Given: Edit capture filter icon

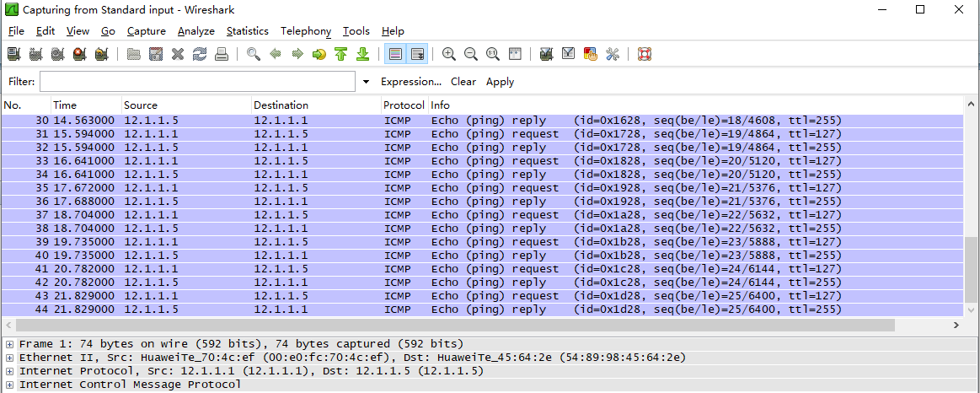Looking at the screenshot, I should click(546, 55).
